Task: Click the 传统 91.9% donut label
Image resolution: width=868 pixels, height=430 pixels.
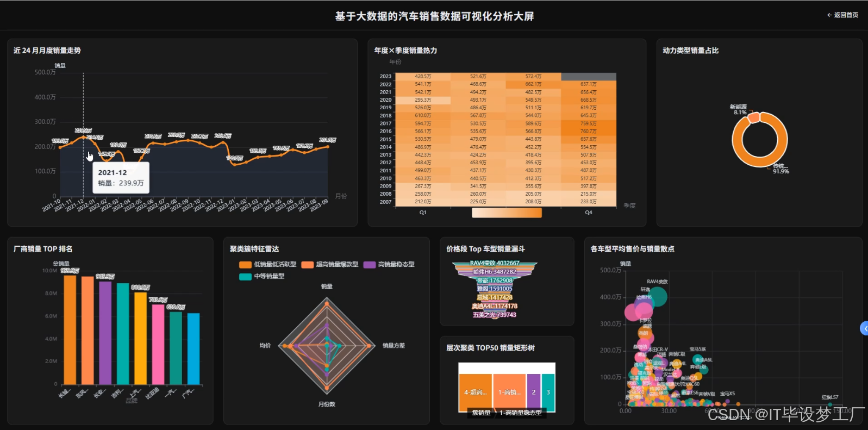Action: (x=781, y=169)
